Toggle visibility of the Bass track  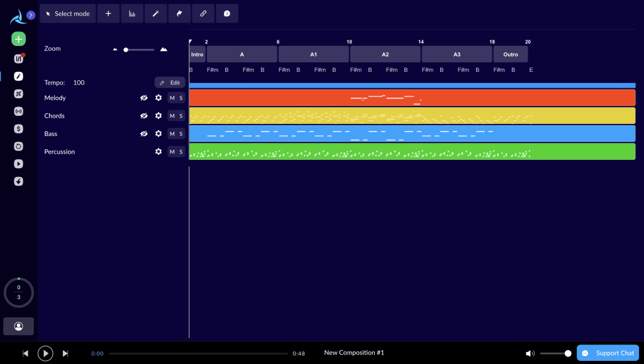click(x=143, y=134)
